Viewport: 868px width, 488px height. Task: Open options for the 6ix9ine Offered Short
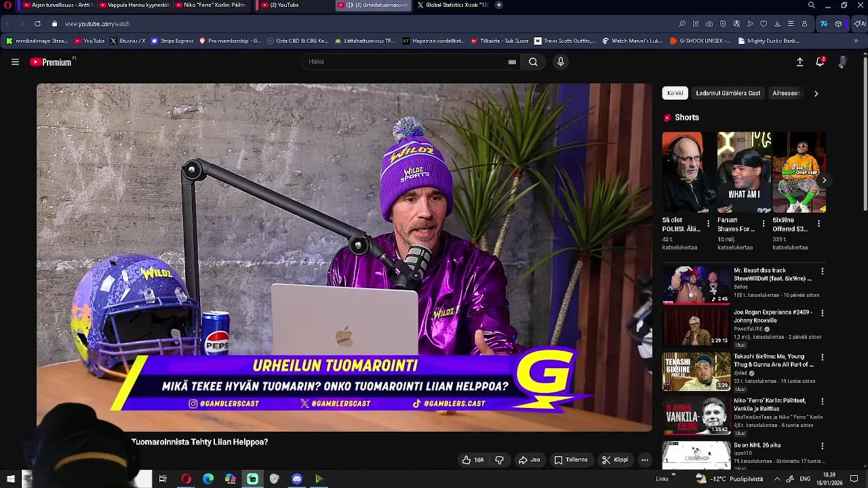818,223
